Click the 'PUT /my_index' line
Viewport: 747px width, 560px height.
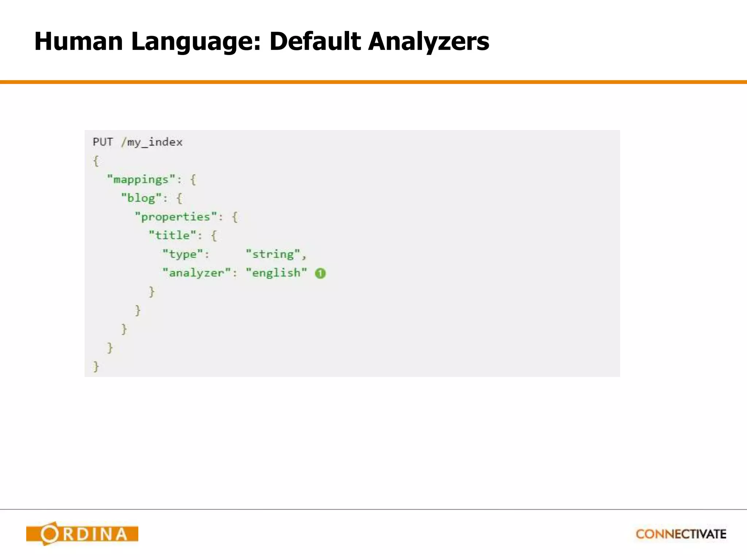138,142
